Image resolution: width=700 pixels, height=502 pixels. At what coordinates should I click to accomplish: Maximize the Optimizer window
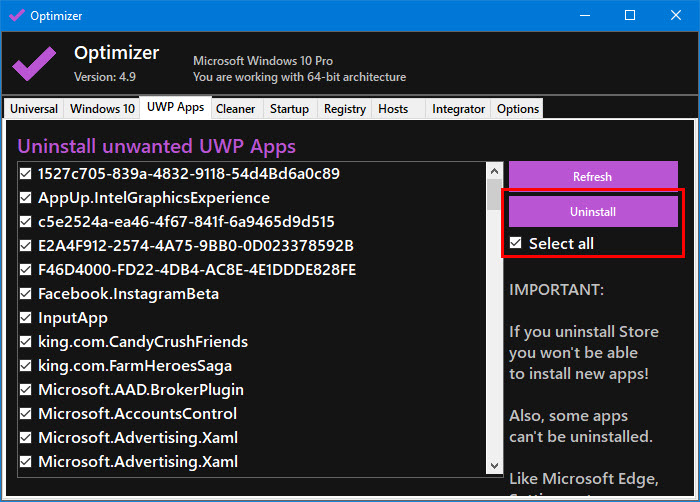pos(630,16)
